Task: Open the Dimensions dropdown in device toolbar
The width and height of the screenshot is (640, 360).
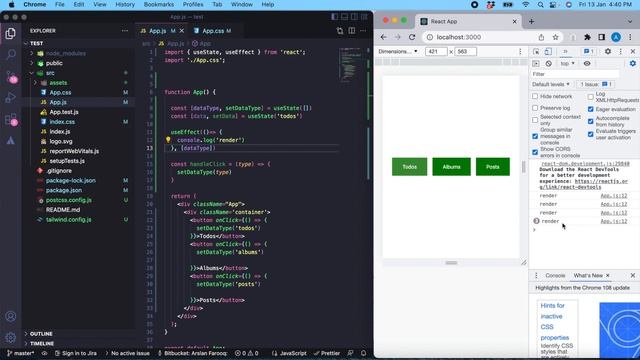Action: [398, 51]
